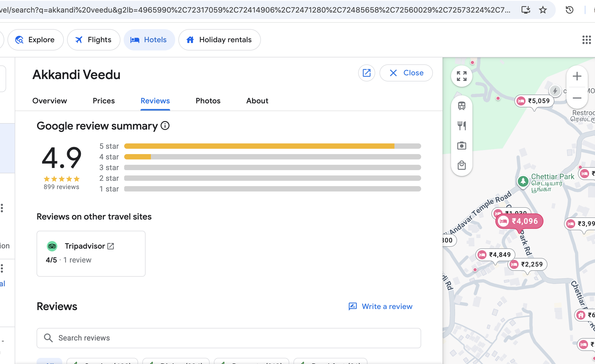This screenshot has width=595, height=364.
Task: Go to the Overview tab
Action: 50,101
